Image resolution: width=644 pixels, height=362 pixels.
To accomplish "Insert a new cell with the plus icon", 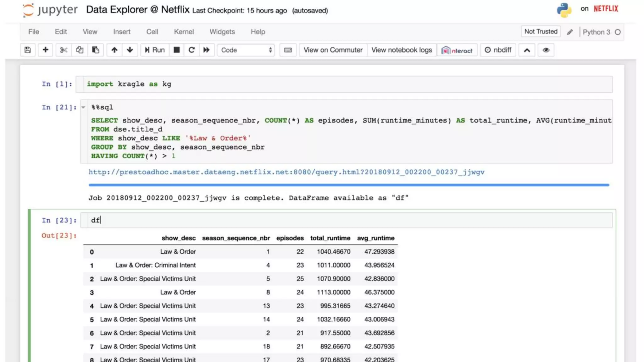I will pos(45,50).
